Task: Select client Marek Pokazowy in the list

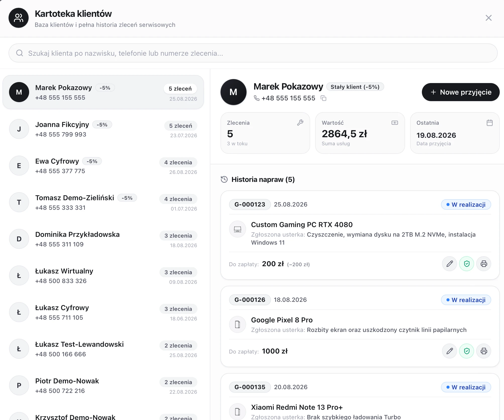Action: click(103, 92)
